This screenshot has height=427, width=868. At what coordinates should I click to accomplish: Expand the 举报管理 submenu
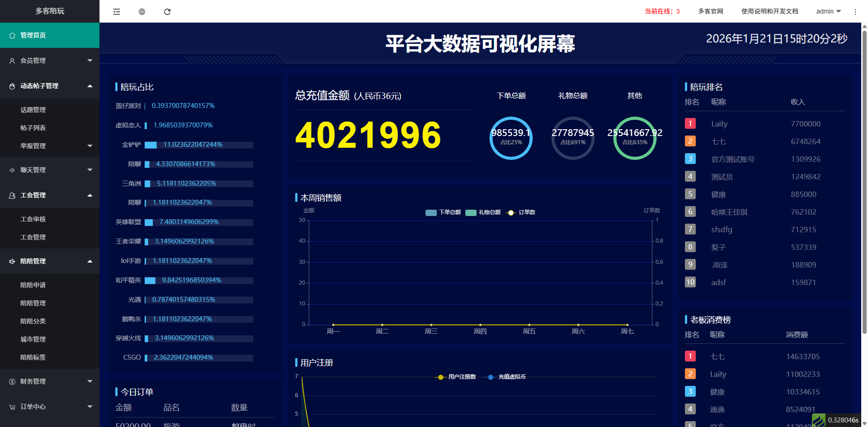pos(50,146)
